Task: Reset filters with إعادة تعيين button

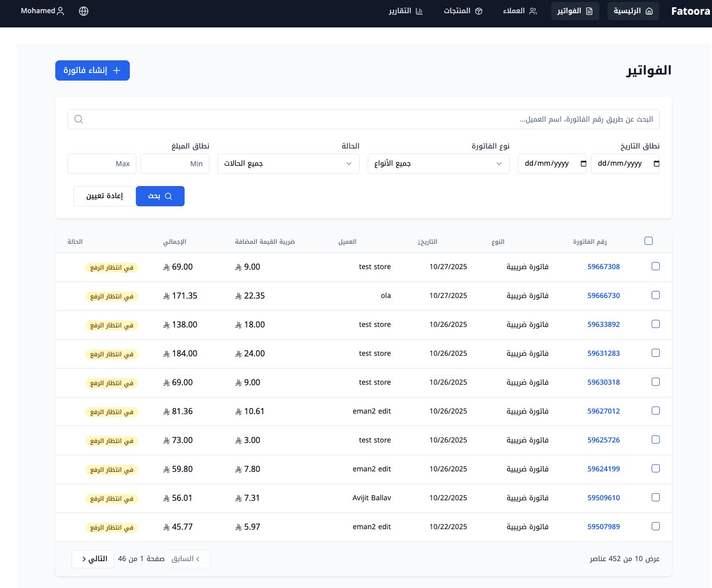Action: 104,196
